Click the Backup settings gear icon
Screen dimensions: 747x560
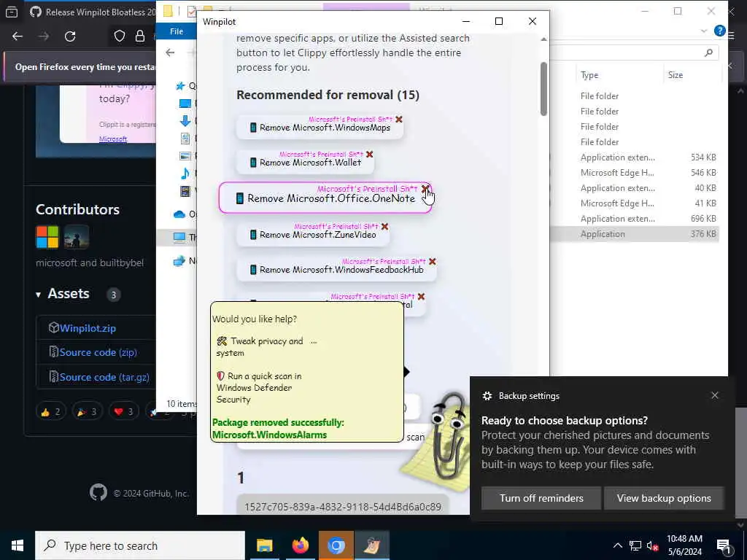click(x=487, y=396)
